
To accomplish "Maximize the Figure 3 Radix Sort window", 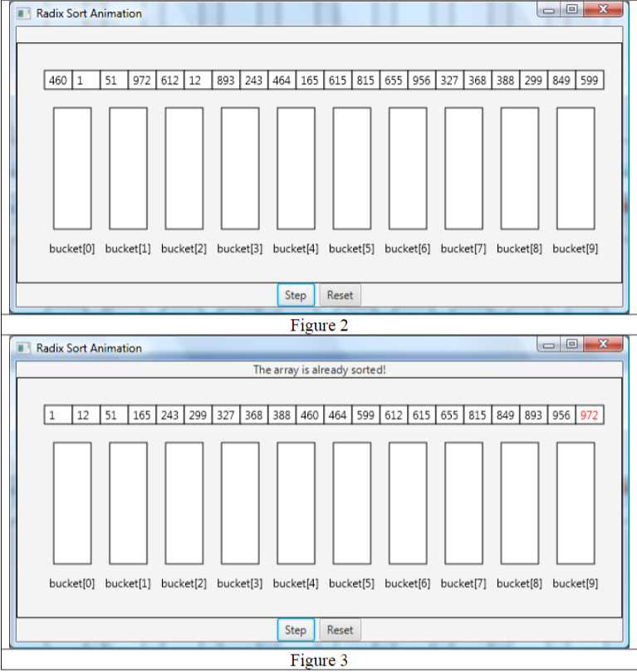I will tap(572, 344).
